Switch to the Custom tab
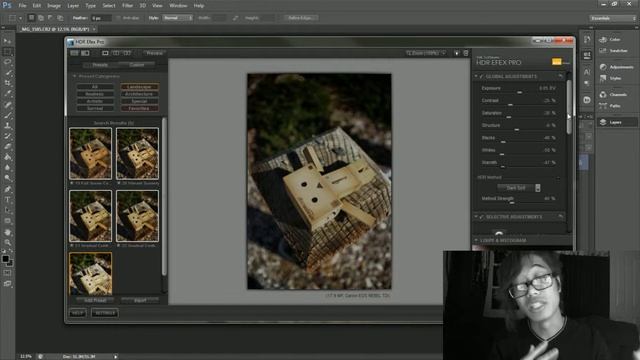Image resolution: width=640 pixels, height=360 pixels. (x=136, y=65)
